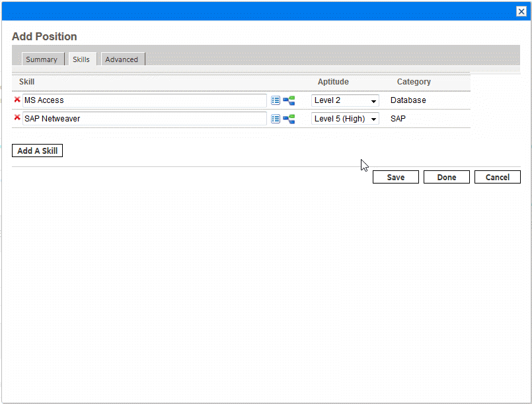Click the Add A Skill button
The width and height of the screenshot is (532, 404).
pos(37,151)
